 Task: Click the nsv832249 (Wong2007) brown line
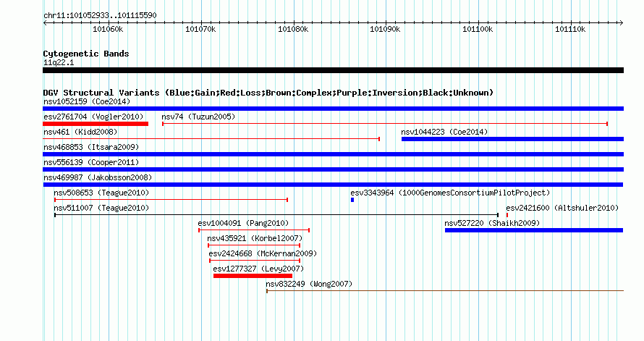445,291
